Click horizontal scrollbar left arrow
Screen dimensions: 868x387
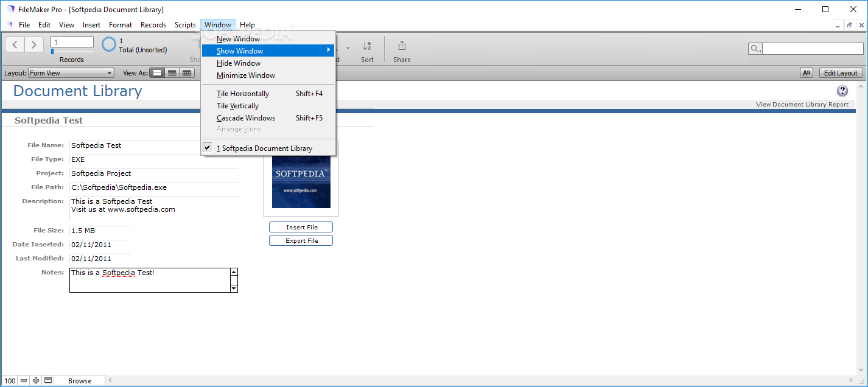110,381
